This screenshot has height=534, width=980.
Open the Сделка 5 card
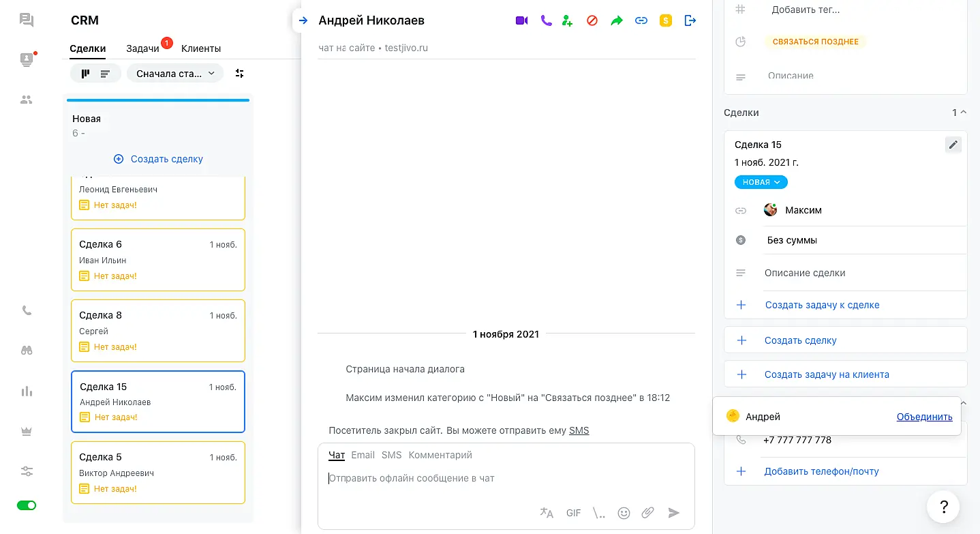[x=158, y=473]
